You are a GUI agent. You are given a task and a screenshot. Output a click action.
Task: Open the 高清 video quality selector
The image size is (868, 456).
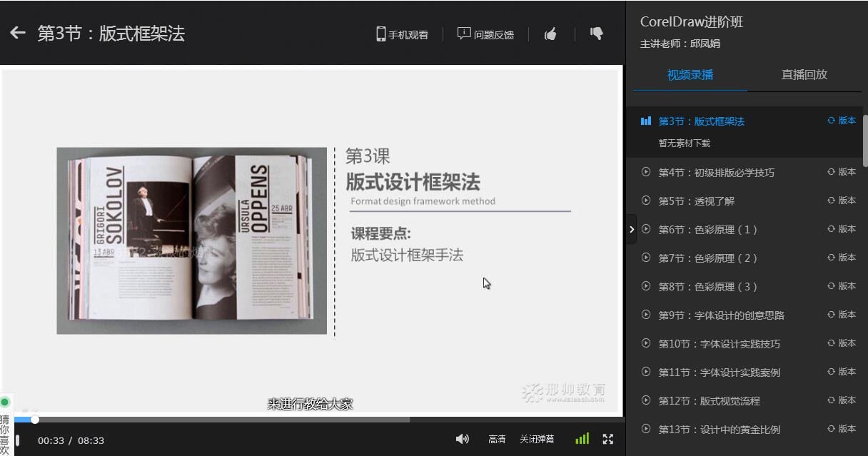pyautogui.click(x=497, y=440)
